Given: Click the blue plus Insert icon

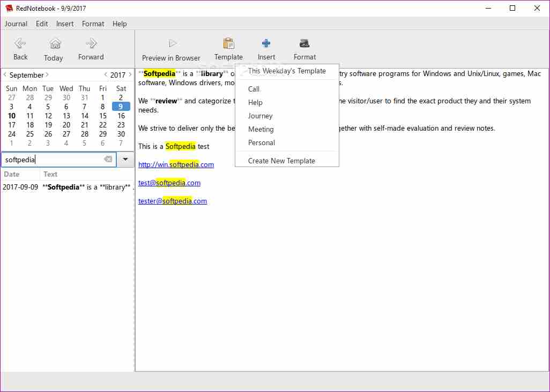Looking at the screenshot, I should pos(266,43).
